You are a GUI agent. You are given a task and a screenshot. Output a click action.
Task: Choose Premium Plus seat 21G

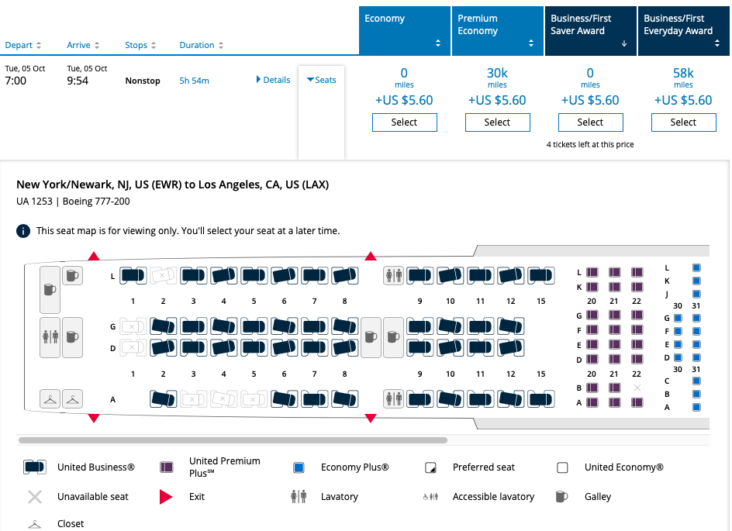(x=614, y=315)
